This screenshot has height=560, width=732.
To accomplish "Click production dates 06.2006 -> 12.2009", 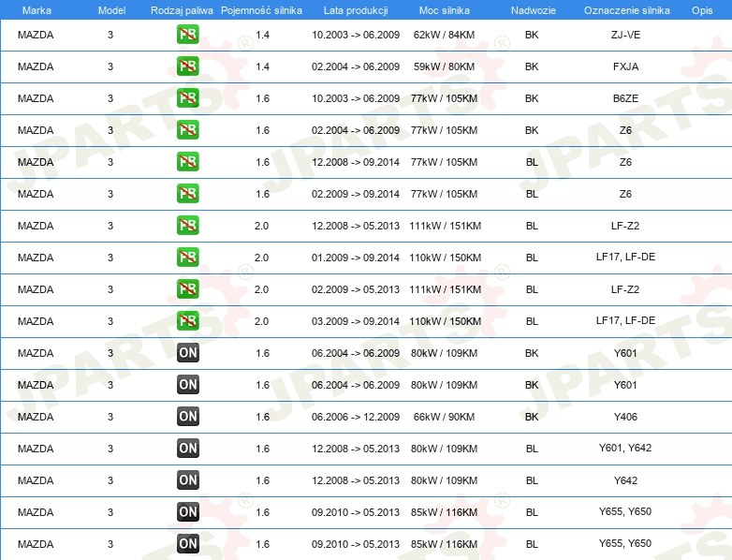I will 356,417.
